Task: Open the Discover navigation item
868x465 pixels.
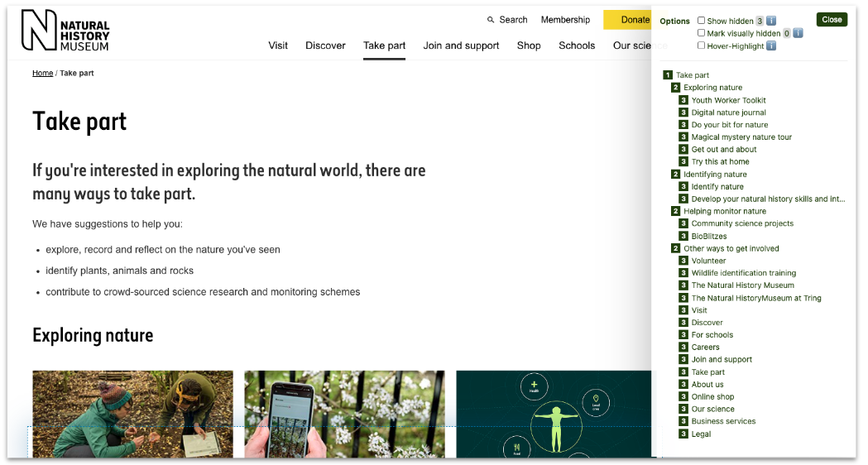Action: (x=325, y=46)
